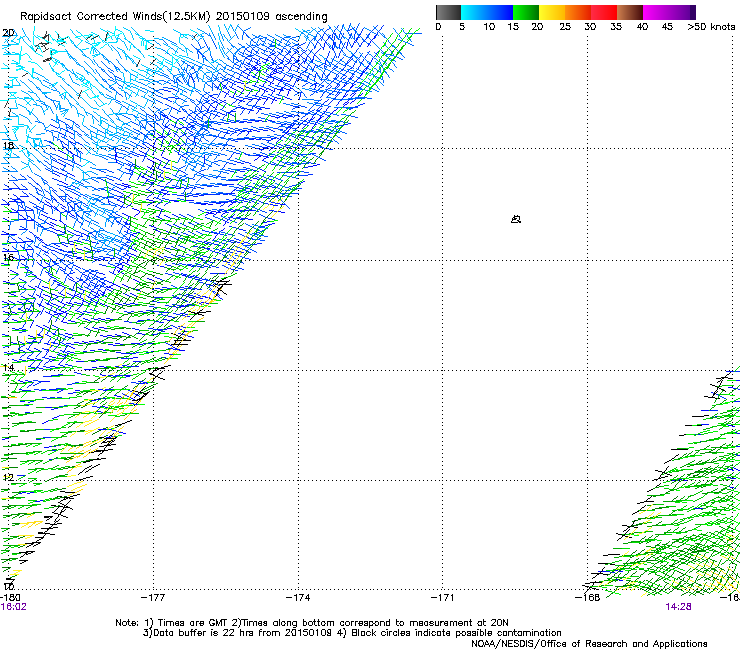Pick the orange 25-30 knots legend color
This screenshot has width=740, height=650.
[578, 12]
